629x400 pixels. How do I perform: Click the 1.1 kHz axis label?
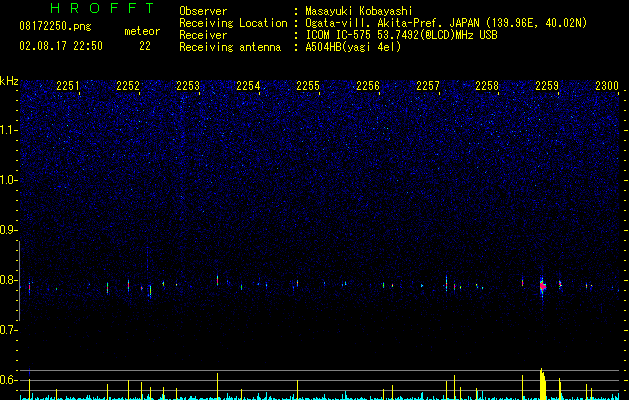click(8, 130)
